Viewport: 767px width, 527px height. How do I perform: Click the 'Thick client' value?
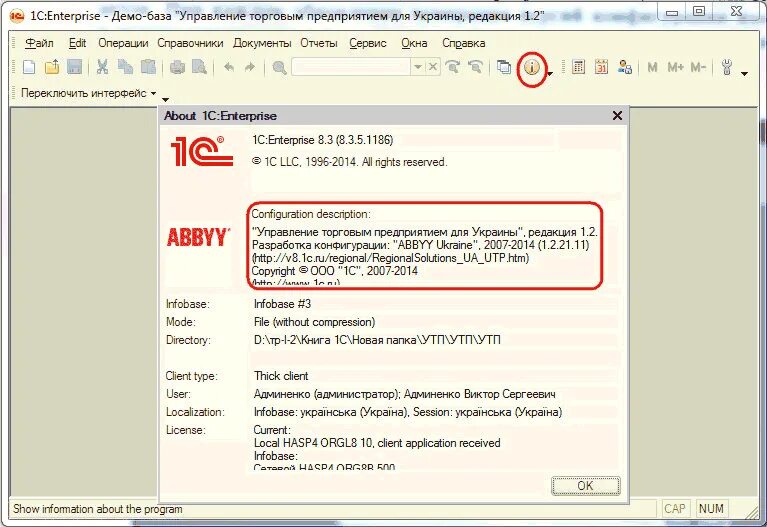281,376
